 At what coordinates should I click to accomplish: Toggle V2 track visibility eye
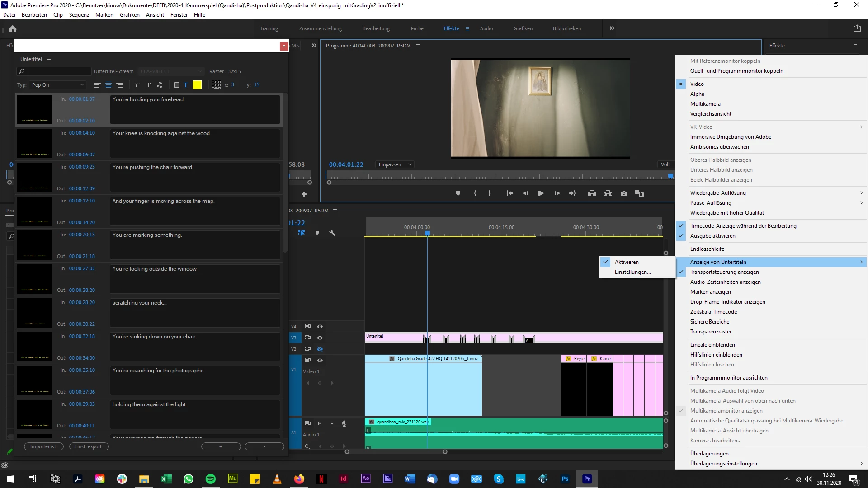(320, 349)
